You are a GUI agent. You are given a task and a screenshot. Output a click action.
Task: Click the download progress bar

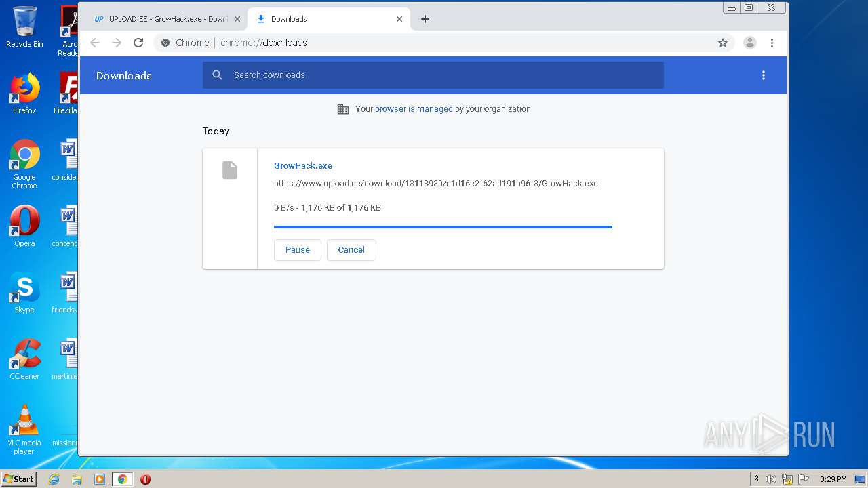tap(443, 227)
